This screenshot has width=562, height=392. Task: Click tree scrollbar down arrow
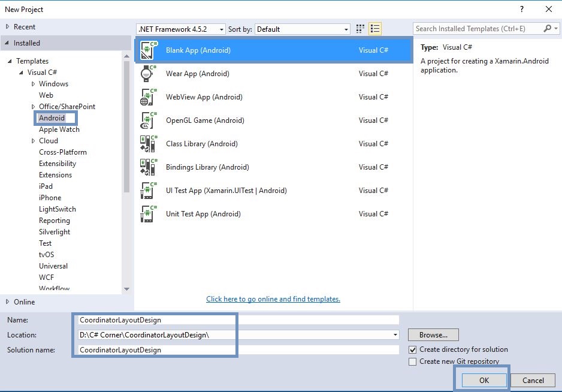point(126,289)
